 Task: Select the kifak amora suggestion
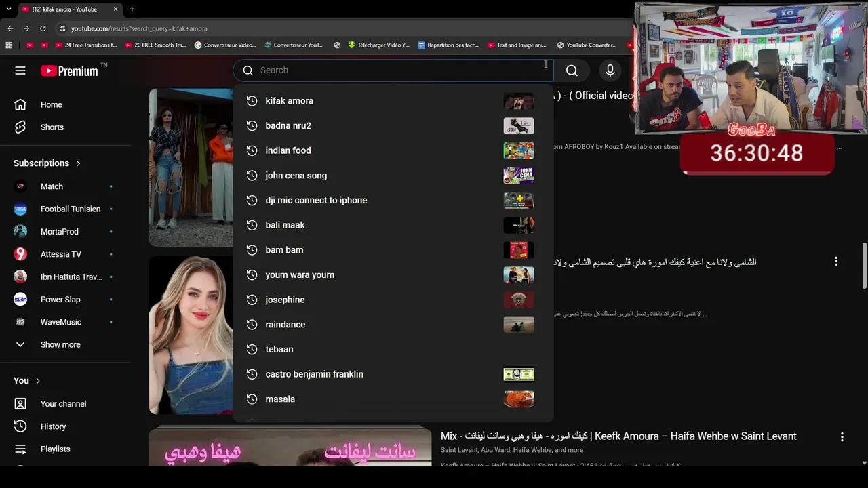pos(393,101)
